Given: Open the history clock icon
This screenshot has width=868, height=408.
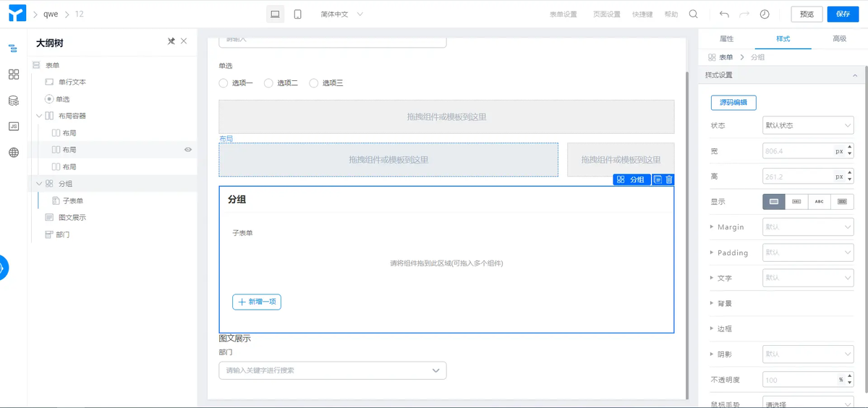Looking at the screenshot, I should click(765, 14).
